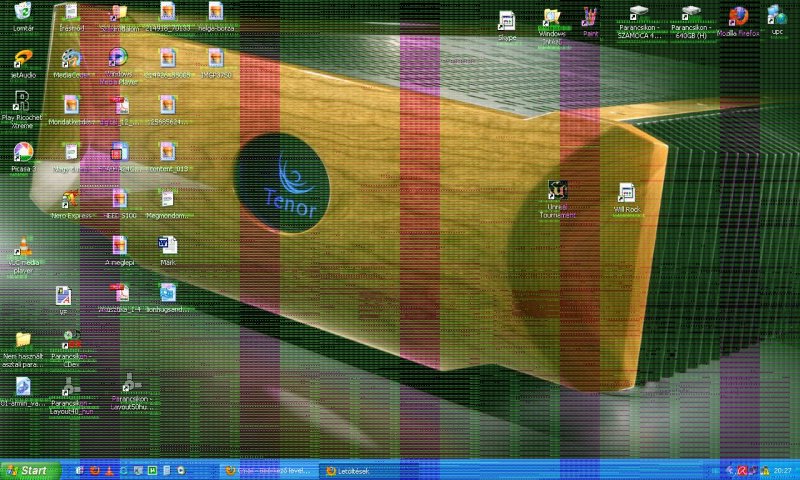Select the Parancsikon - Layout50hu shortcut
Viewport: 800px width, 480px height.
click(131, 383)
